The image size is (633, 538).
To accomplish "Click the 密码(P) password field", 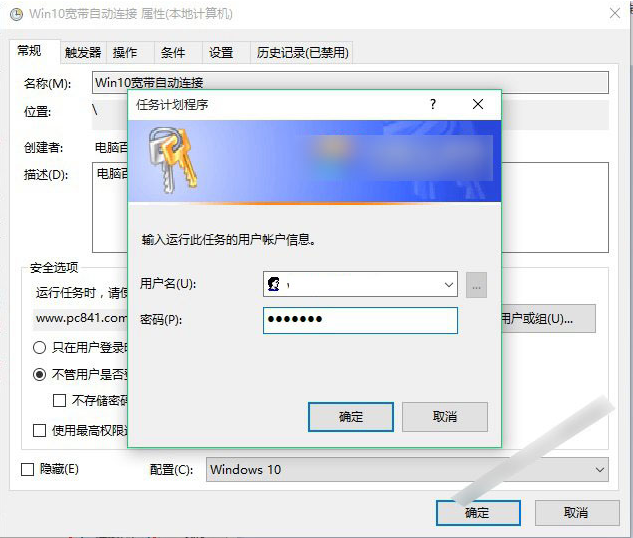I will [360, 320].
